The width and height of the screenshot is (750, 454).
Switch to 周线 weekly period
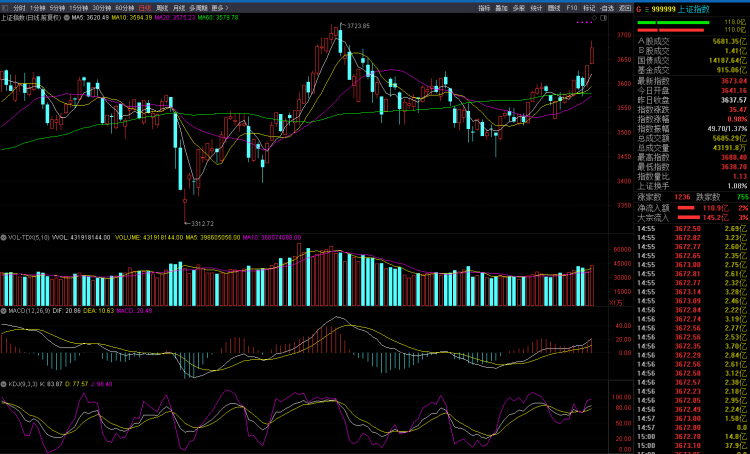162,7
